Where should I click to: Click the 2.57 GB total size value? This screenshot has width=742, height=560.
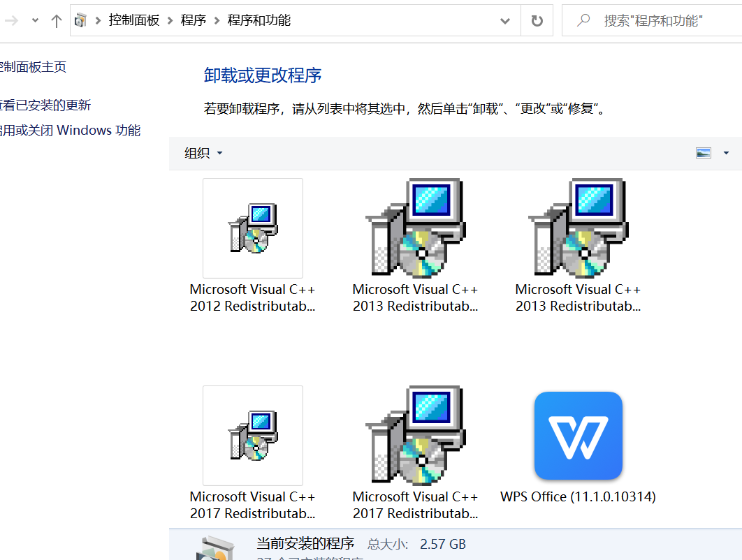point(443,544)
